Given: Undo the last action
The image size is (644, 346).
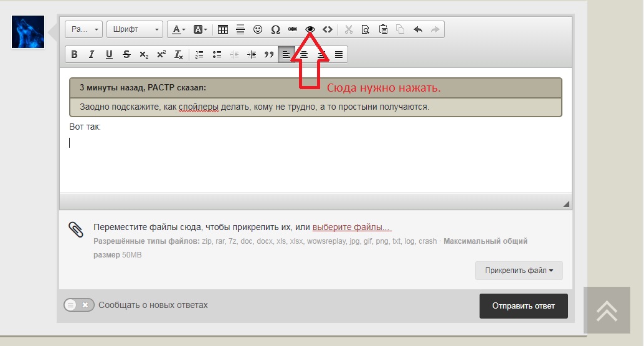Looking at the screenshot, I should 418,29.
